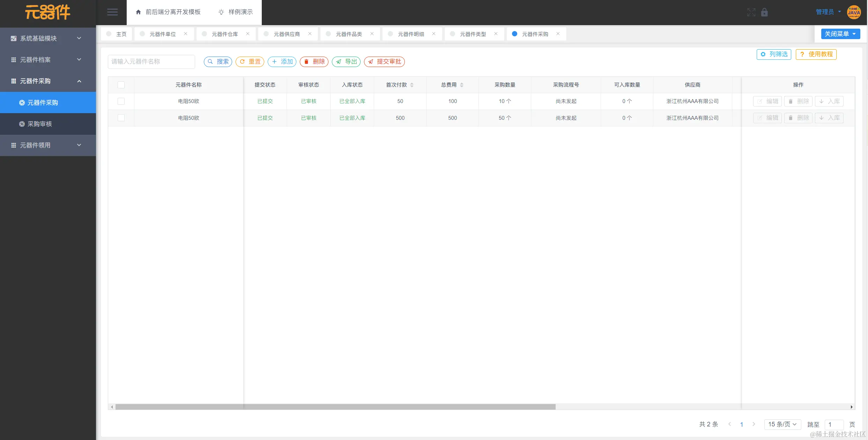The height and width of the screenshot is (440, 868).
Task: Switch to the 元器件供应商 tab
Action: (287, 34)
